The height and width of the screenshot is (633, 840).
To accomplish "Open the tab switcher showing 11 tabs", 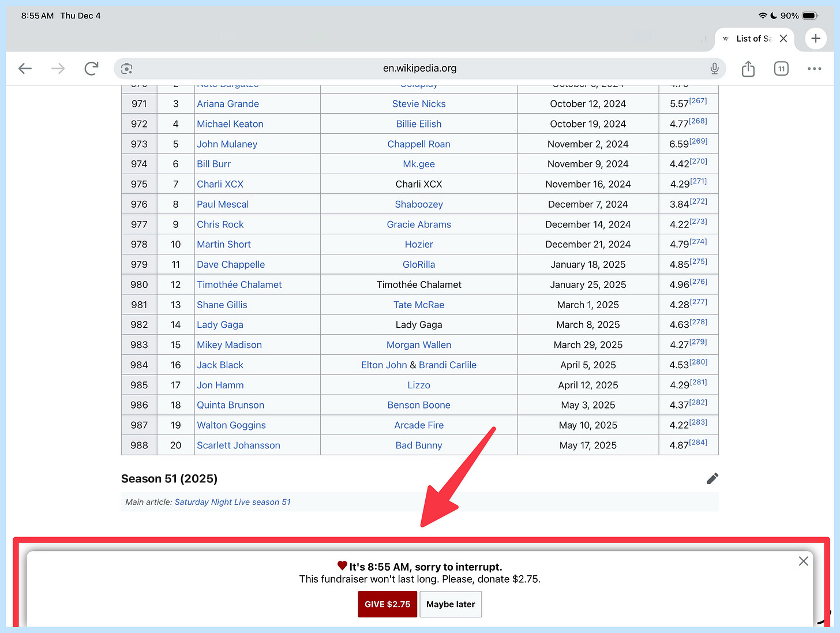I will tap(781, 69).
